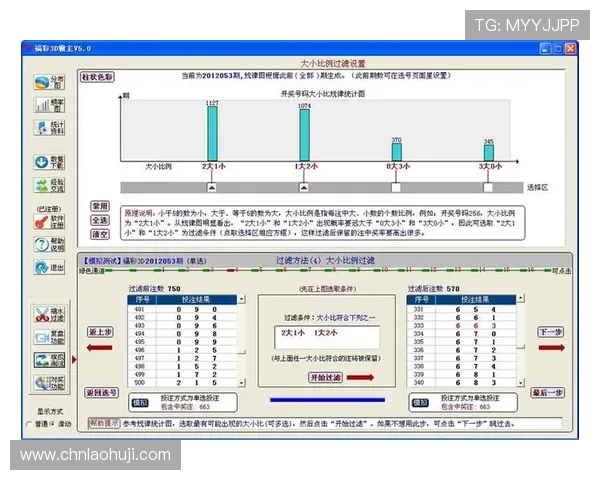Click the 1大2小 bar labeled 1074
Viewport: 600px width, 480px height.
coord(305,135)
